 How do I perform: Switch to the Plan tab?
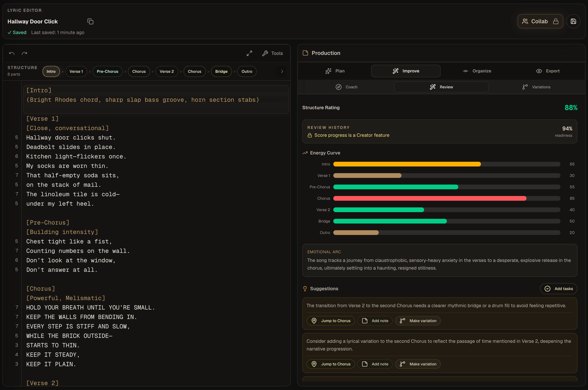click(335, 71)
